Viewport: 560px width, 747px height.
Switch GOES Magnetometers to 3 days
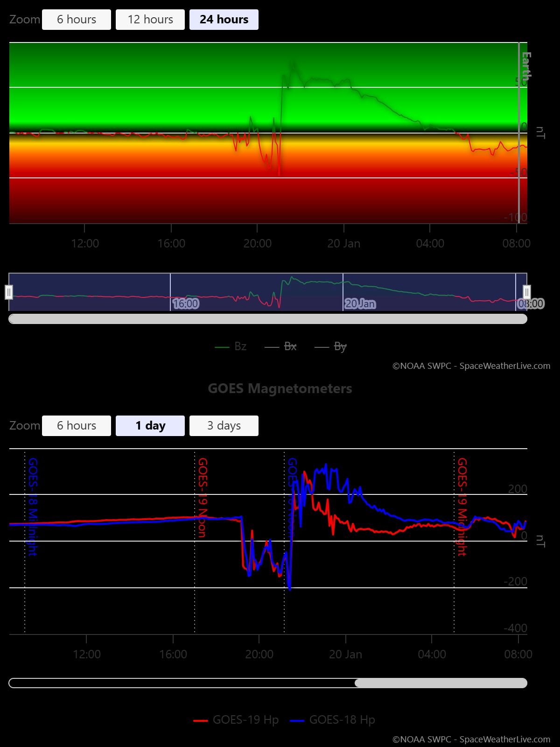pyautogui.click(x=224, y=426)
